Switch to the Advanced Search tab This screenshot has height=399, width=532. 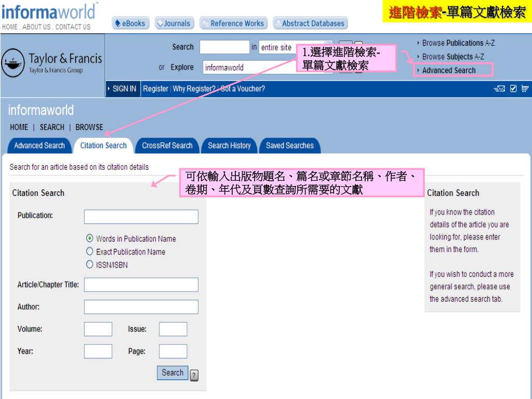click(x=39, y=145)
